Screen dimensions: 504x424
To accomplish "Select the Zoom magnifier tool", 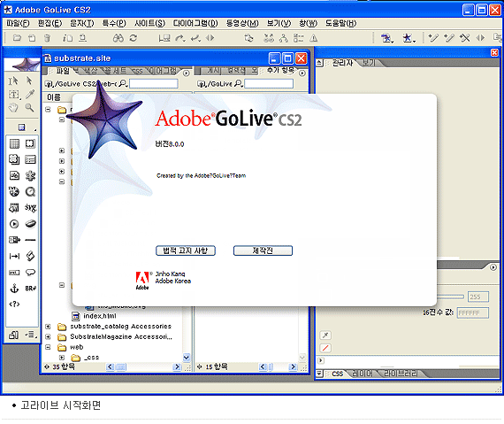I will pos(29,108).
